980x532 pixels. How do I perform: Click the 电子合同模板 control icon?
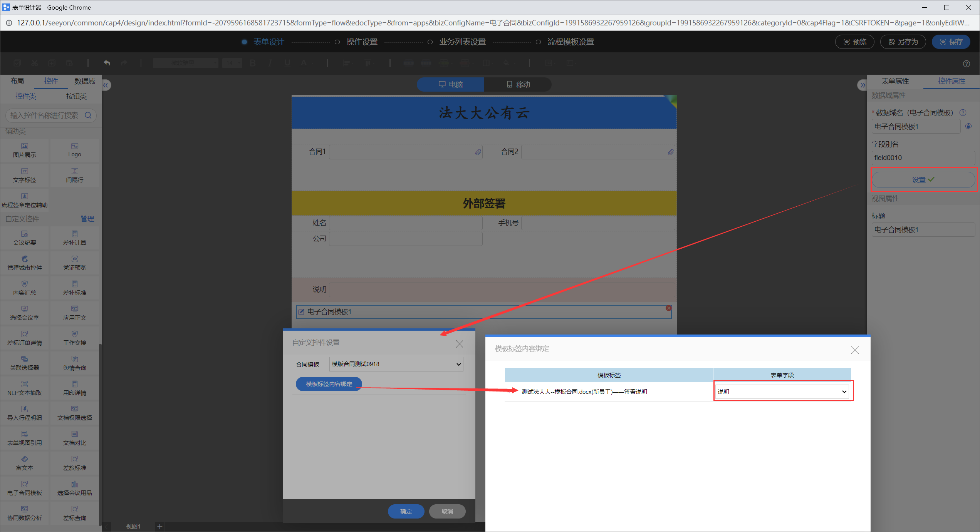[x=25, y=484]
